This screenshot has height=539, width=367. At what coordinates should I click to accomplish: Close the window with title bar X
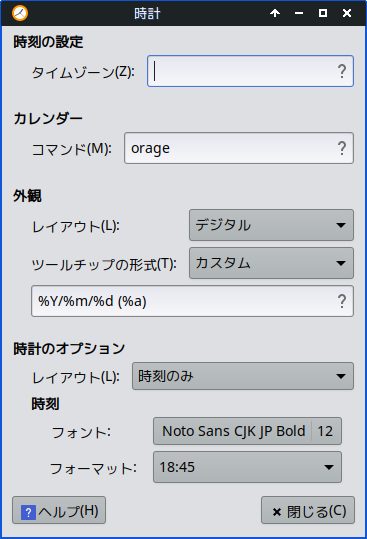coord(347,13)
